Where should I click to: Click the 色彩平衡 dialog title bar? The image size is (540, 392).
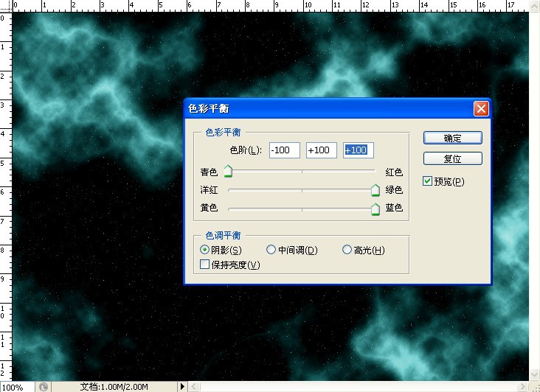coord(329,108)
